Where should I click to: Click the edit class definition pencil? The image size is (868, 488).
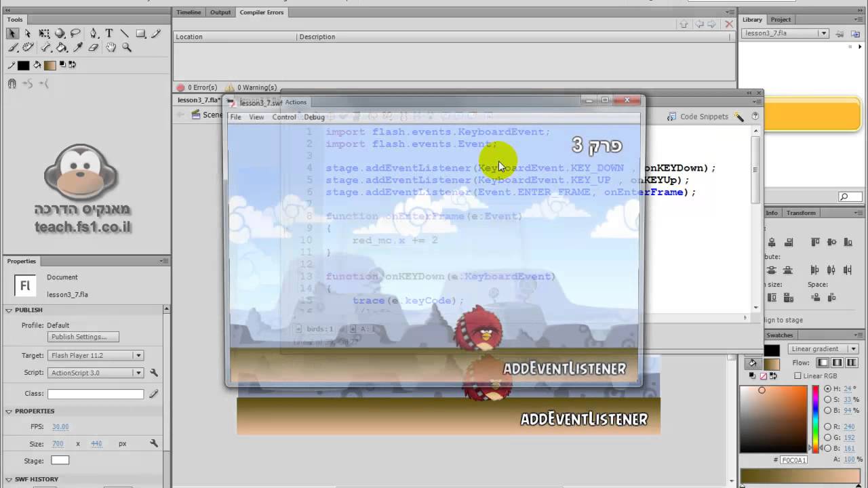pyautogui.click(x=154, y=394)
